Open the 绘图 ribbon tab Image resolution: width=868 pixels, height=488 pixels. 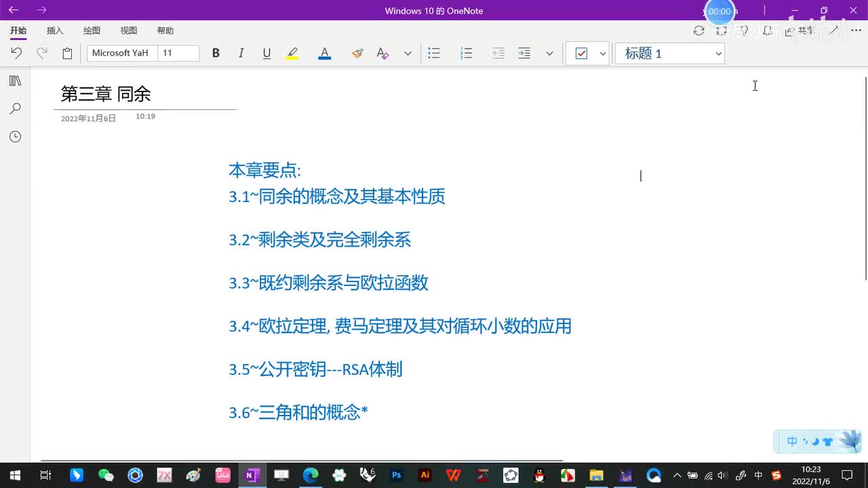[x=92, y=30]
